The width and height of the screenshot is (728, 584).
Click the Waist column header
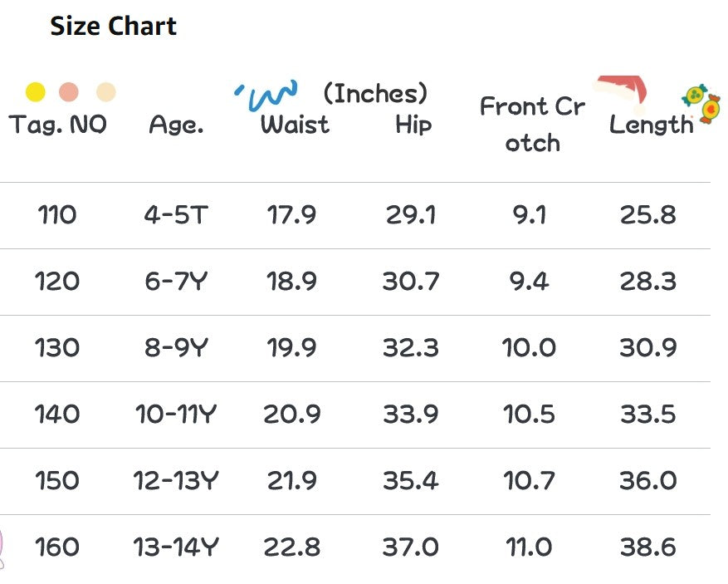click(295, 125)
